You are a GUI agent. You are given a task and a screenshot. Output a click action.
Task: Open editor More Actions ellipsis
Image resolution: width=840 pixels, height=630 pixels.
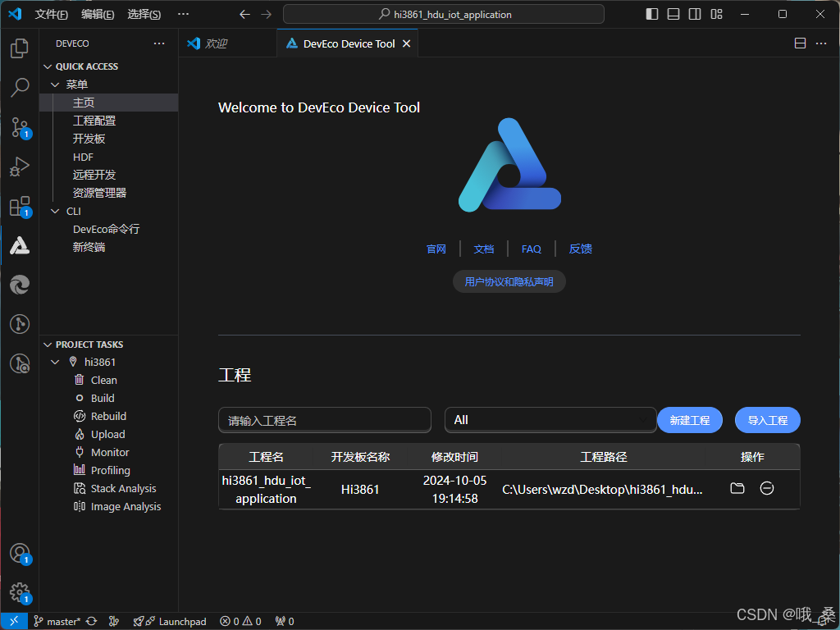point(820,43)
